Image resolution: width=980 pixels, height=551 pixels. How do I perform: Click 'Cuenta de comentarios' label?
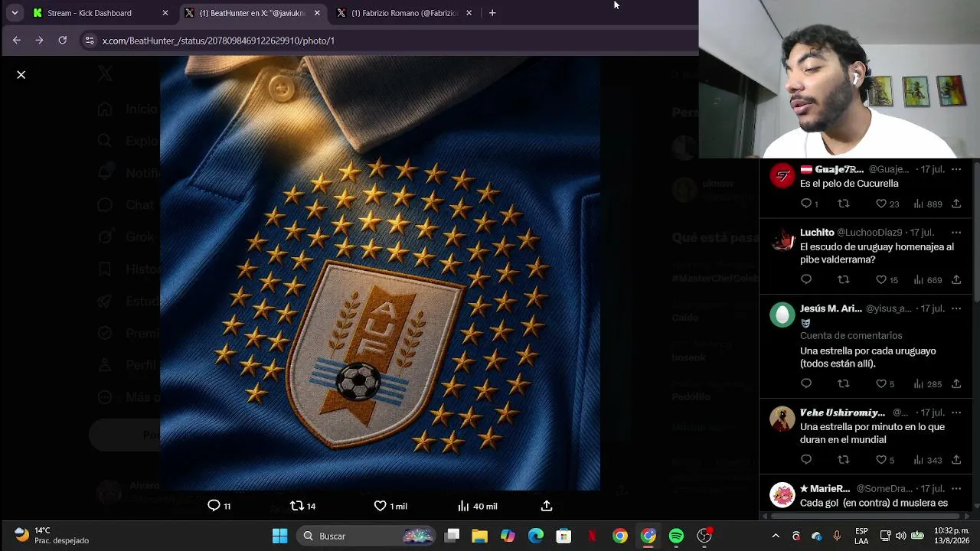[x=851, y=335]
